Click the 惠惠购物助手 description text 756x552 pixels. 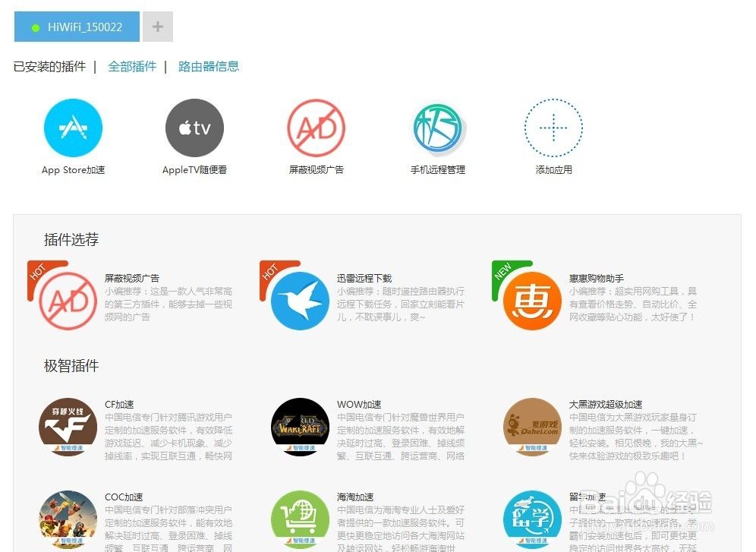tap(633, 304)
